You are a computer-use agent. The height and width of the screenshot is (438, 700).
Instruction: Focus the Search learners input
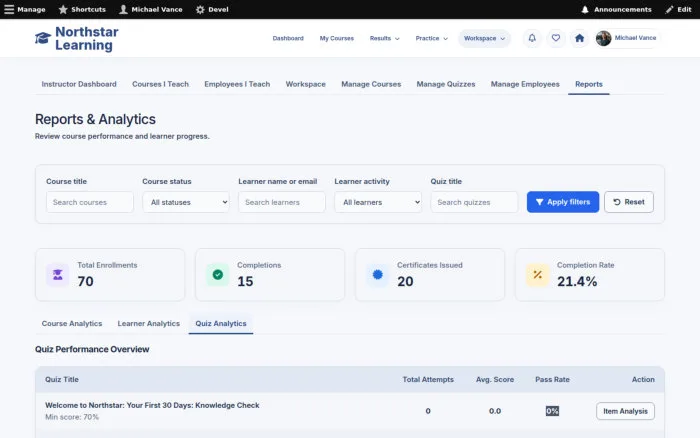[282, 202]
